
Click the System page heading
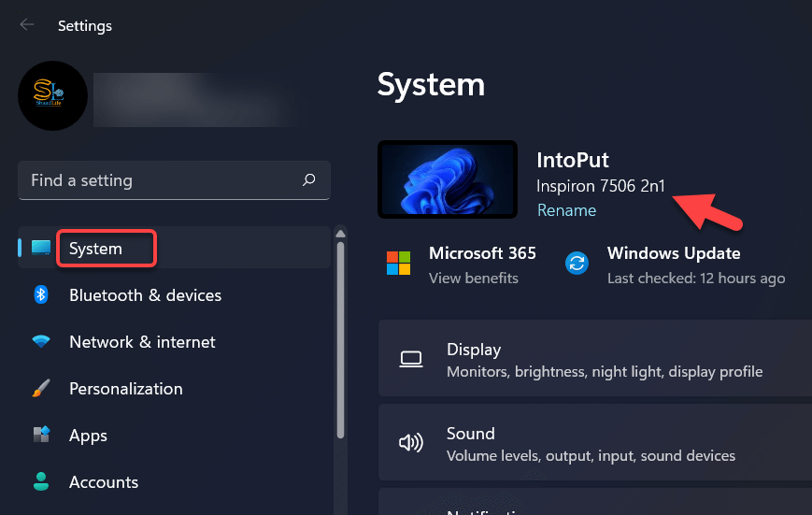point(431,84)
